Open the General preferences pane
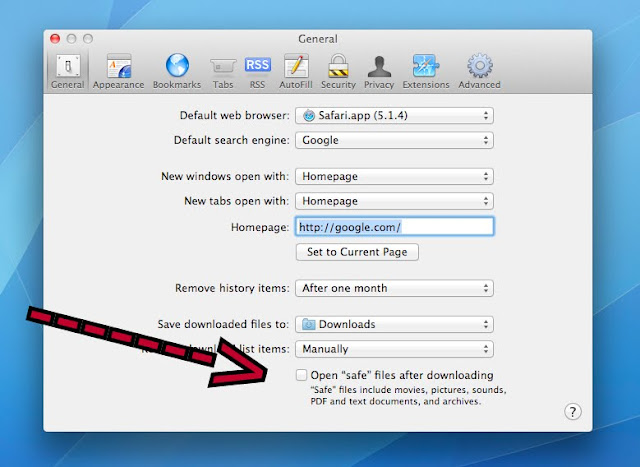The height and width of the screenshot is (467, 640). pyautogui.click(x=67, y=71)
